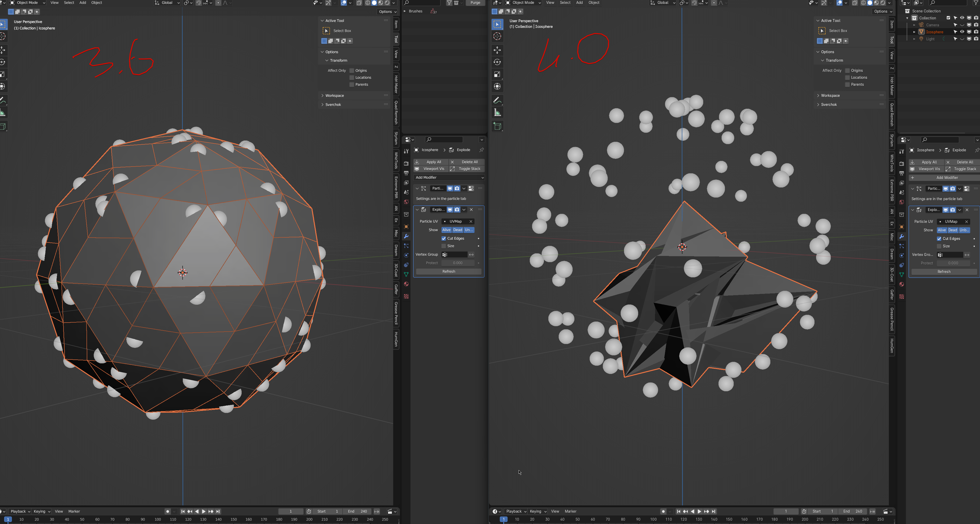This screenshot has width=980, height=524.
Task: Open Add Modifier dropdown in 3.6 window
Action: 449,178
